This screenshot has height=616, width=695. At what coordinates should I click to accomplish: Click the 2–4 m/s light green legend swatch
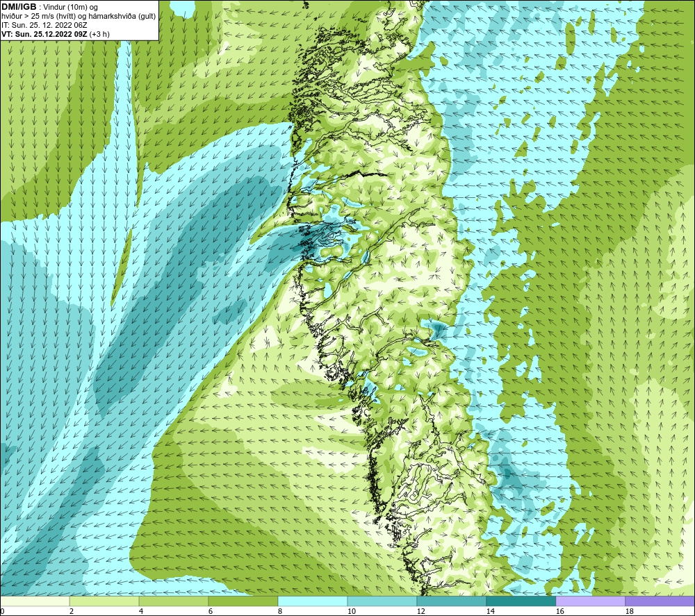click(x=104, y=601)
